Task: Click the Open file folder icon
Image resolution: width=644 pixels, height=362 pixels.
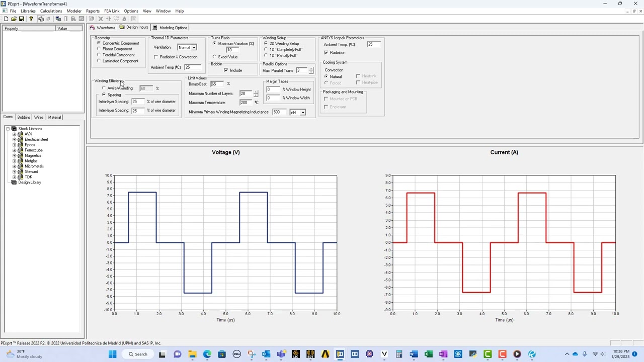Action: [x=14, y=19]
